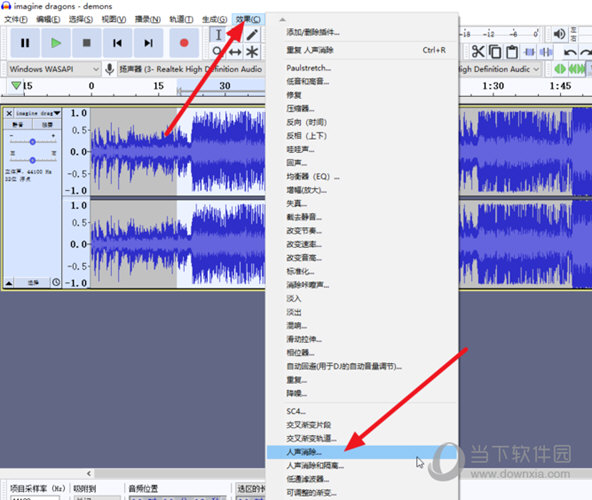Choose 反向 (时间) reverse effect

pos(362,122)
